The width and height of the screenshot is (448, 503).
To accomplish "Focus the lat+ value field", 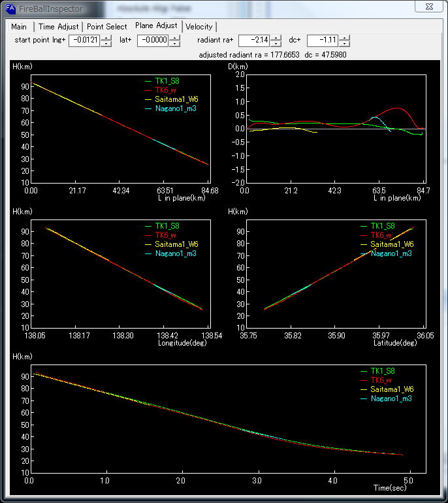I will [x=153, y=41].
